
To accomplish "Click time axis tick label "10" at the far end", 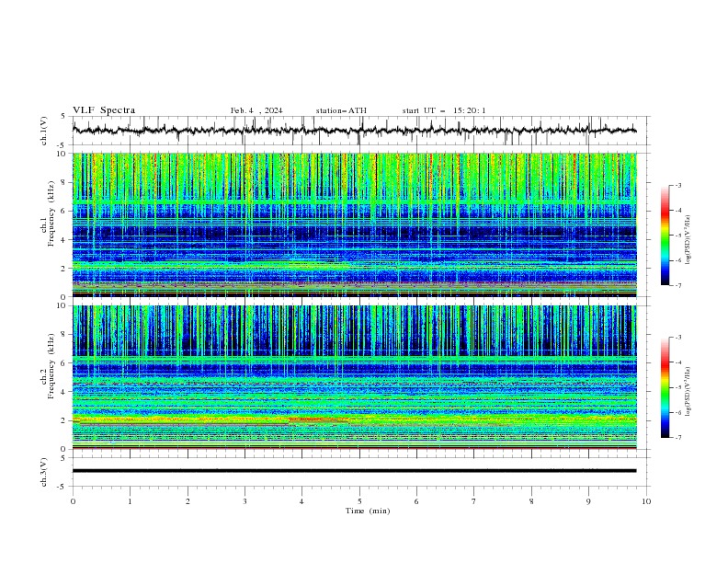I will [x=646, y=501].
